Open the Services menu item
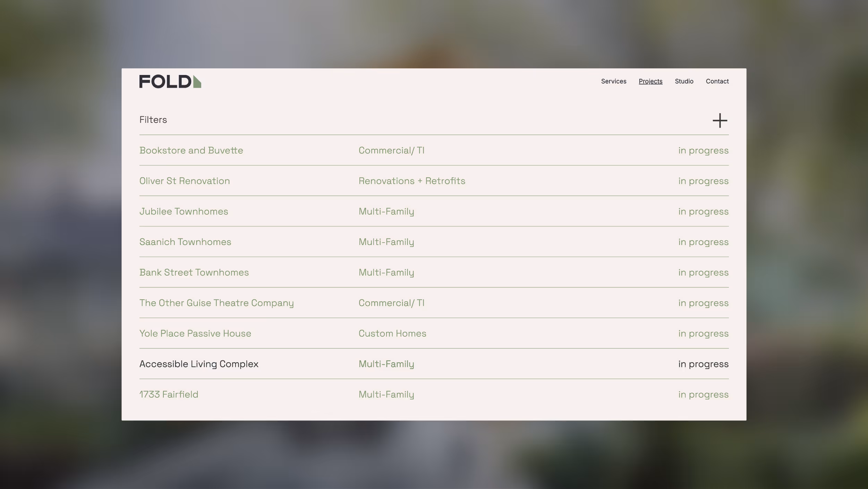Image resolution: width=868 pixels, height=489 pixels. 613,81
